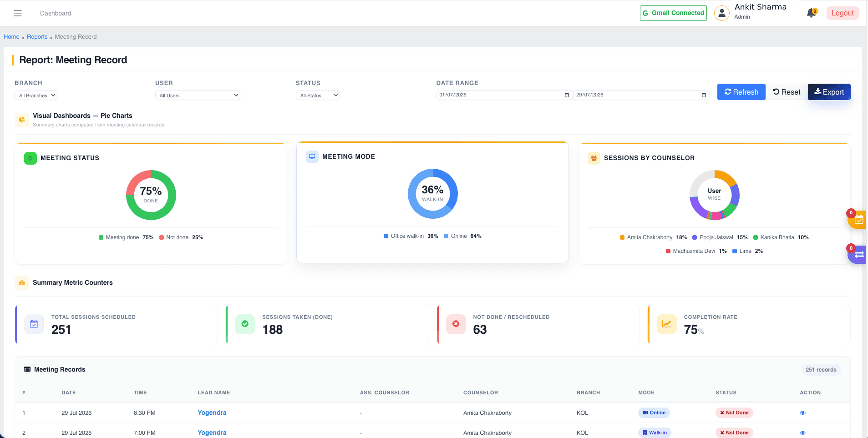Click Amita Chakraborty orange legend swatch
Image resolution: width=868 pixels, height=438 pixels.
pos(622,237)
